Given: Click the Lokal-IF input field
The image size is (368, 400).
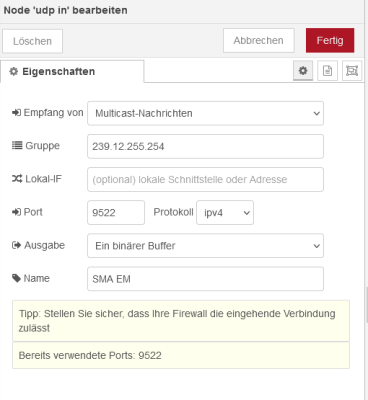Looking at the screenshot, I should (205, 179).
